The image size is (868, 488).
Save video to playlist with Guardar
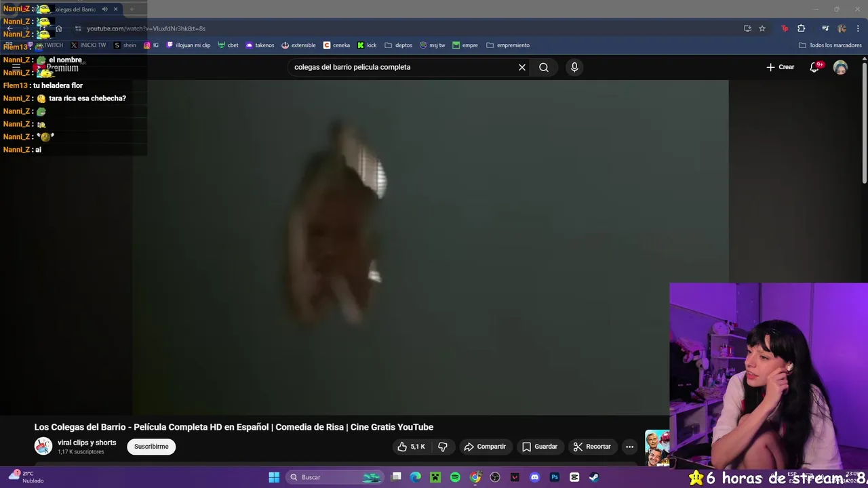click(540, 447)
